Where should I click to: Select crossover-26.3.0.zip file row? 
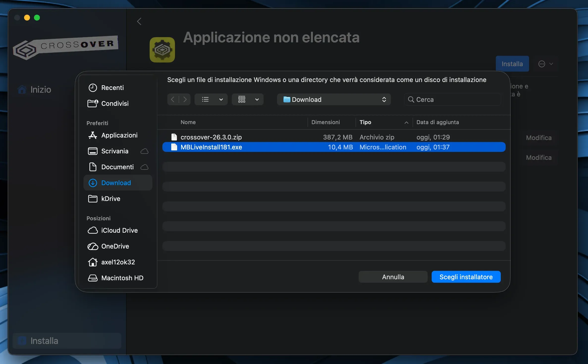pyautogui.click(x=334, y=137)
